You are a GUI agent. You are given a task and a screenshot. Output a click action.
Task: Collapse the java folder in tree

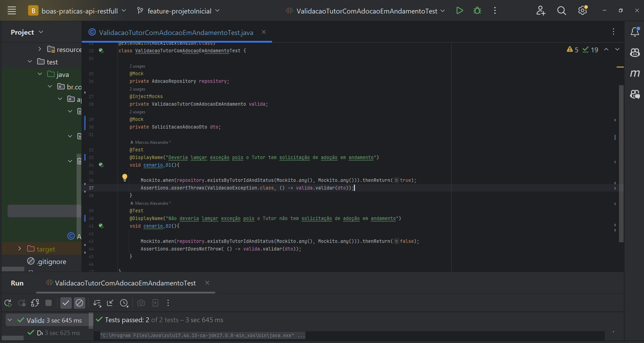(x=40, y=74)
